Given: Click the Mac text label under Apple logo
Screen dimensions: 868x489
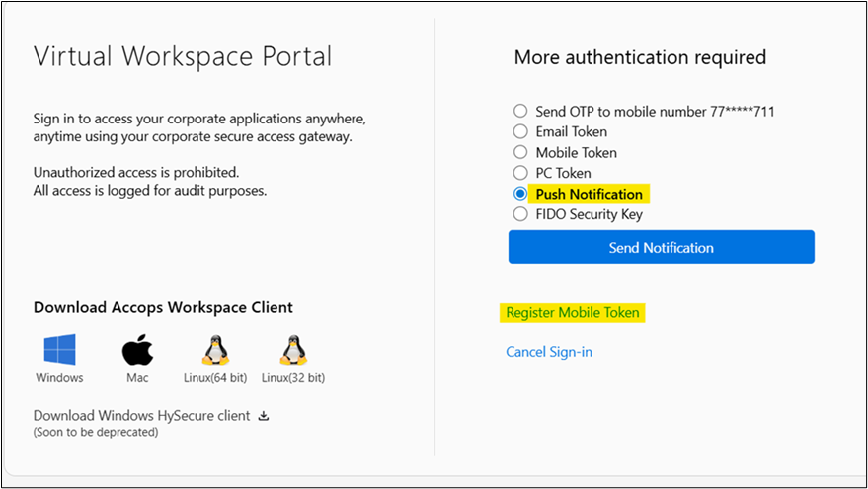Looking at the screenshot, I should (x=139, y=378).
